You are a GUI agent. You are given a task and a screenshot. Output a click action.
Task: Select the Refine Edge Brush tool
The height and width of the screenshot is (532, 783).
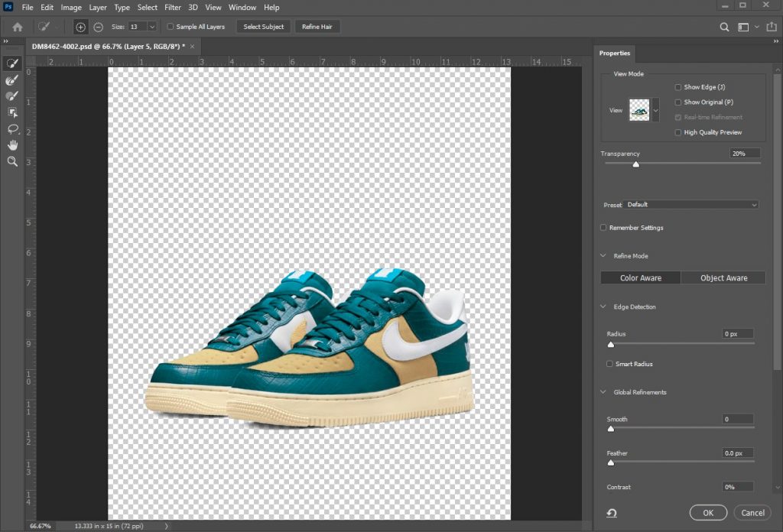12,79
